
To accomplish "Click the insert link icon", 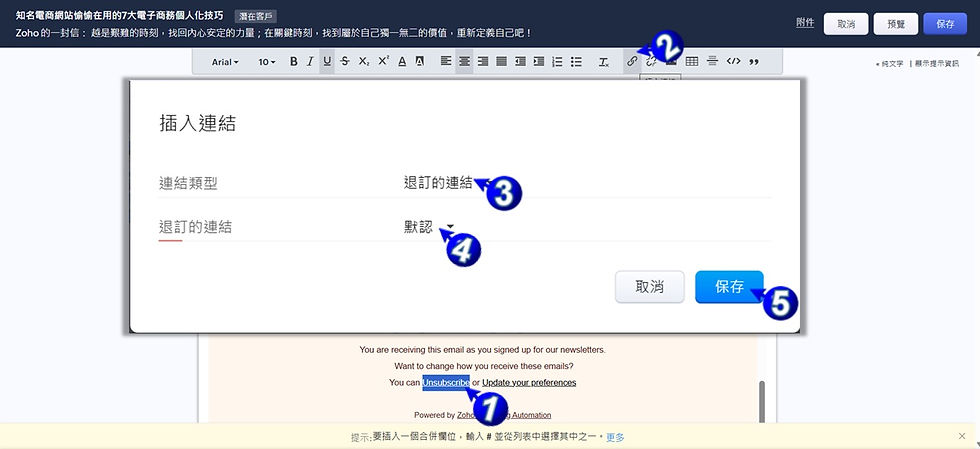I will tap(632, 62).
